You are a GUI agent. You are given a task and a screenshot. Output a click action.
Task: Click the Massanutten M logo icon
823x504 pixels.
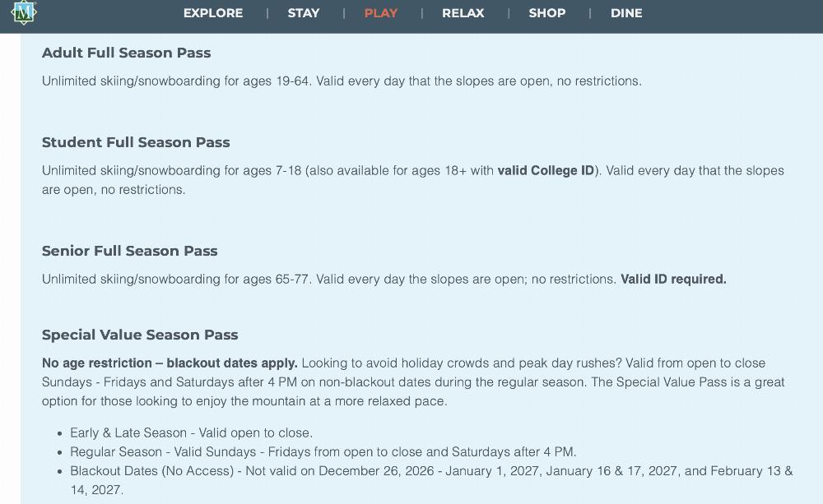(x=24, y=12)
